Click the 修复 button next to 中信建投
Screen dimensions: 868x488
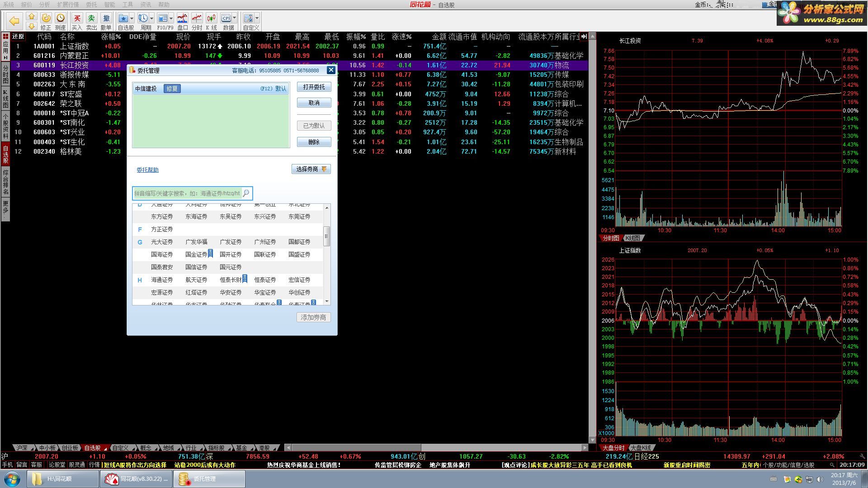point(172,89)
